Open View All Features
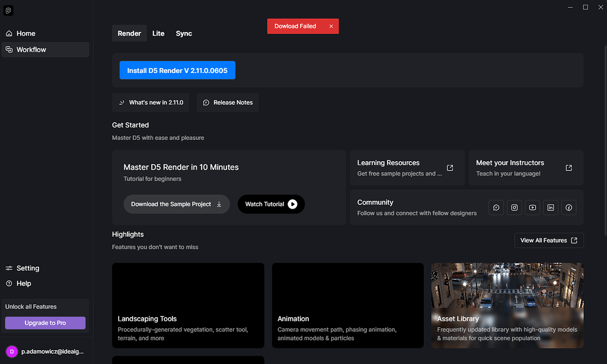The height and width of the screenshot is (364, 607). tap(548, 240)
